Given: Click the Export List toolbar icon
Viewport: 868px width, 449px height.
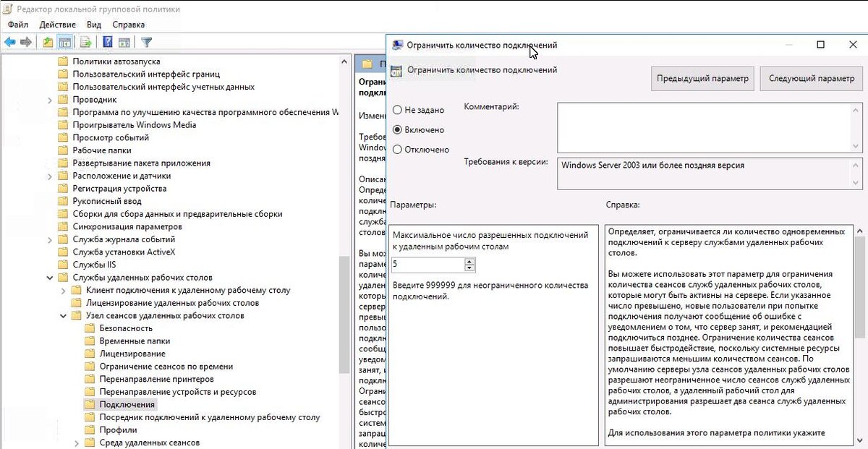Looking at the screenshot, I should tap(86, 42).
